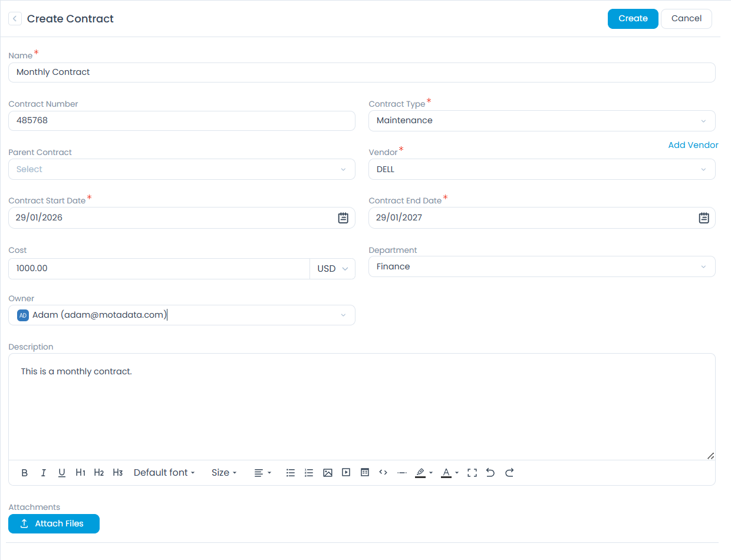This screenshot has height=560, width=731.
Task: Insert a video in the description editor
Action: (x=346, y=472)
